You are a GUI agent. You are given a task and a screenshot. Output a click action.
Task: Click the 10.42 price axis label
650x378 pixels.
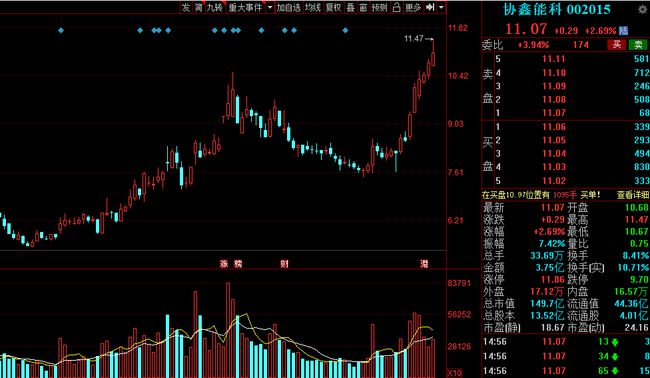pyautogui.click(x=458, y=76)
